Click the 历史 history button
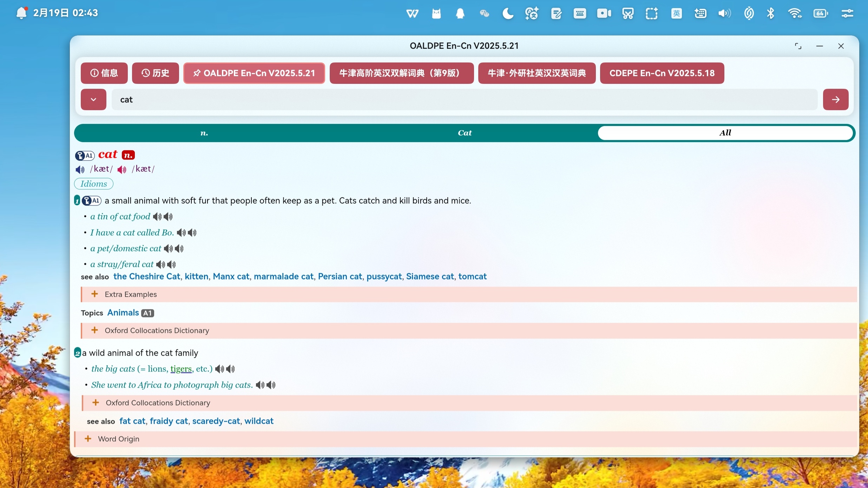 click(155, 73)
